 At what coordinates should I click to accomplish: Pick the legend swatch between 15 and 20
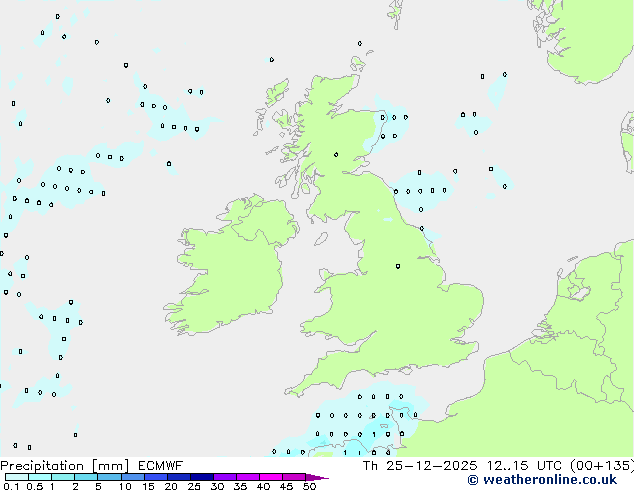(156, 477)
